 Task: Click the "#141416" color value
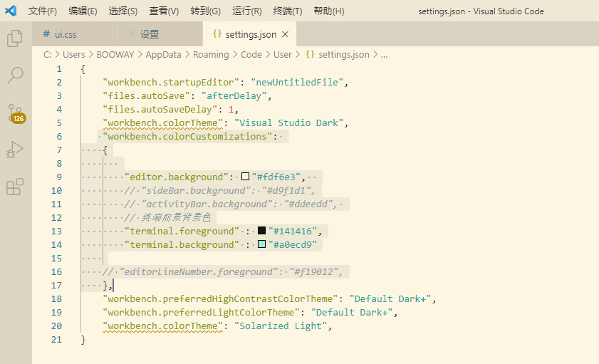293,232
